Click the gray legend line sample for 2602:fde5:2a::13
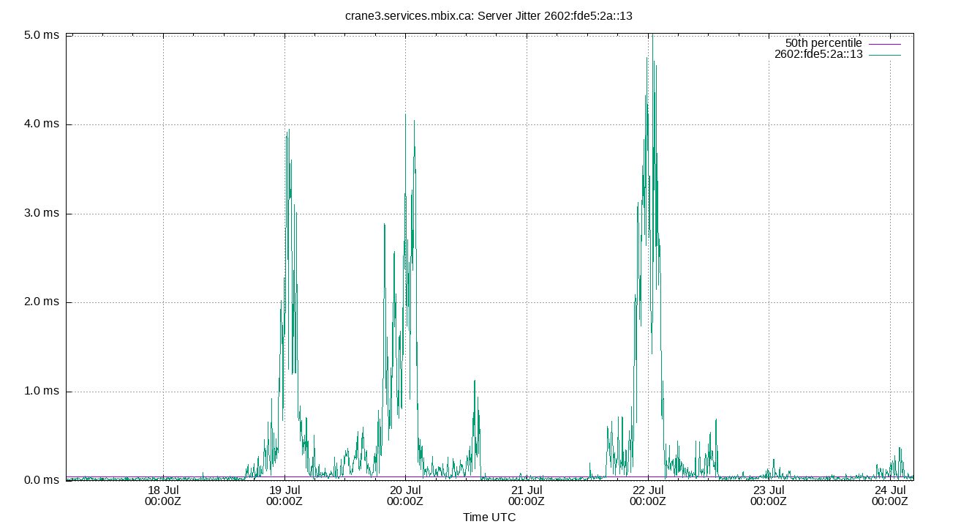The image size is (980, 527). (885, 55)
